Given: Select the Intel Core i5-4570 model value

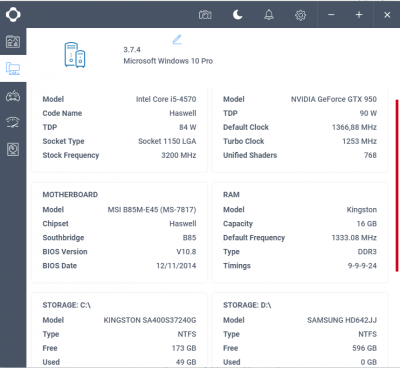Looking at the screenshot, I should point(166,99).
